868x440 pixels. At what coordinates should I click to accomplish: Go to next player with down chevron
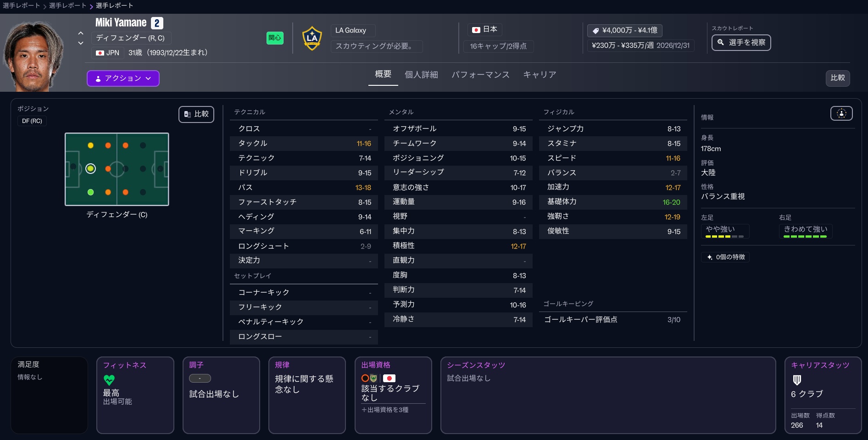coord(81,43)
